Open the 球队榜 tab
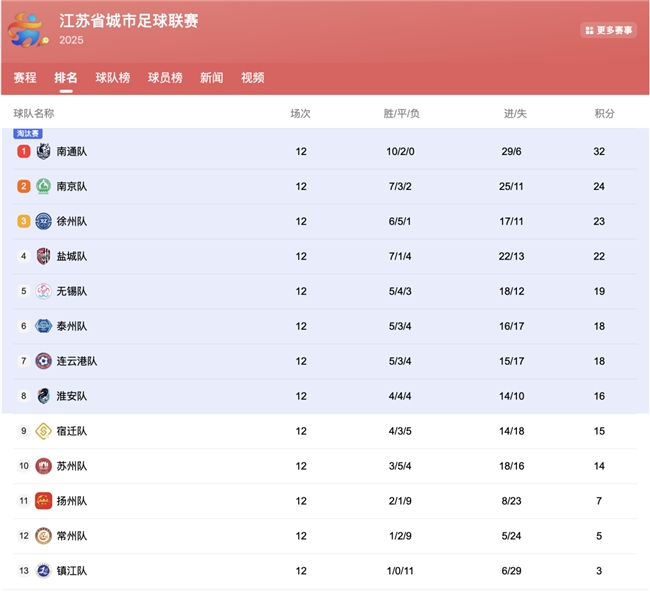 pos(113,78)
